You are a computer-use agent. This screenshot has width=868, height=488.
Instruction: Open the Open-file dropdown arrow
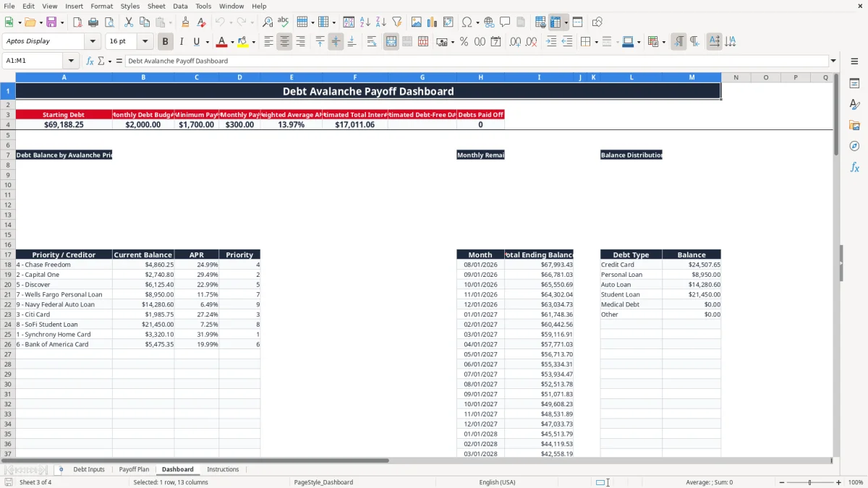tap(40, 22)
